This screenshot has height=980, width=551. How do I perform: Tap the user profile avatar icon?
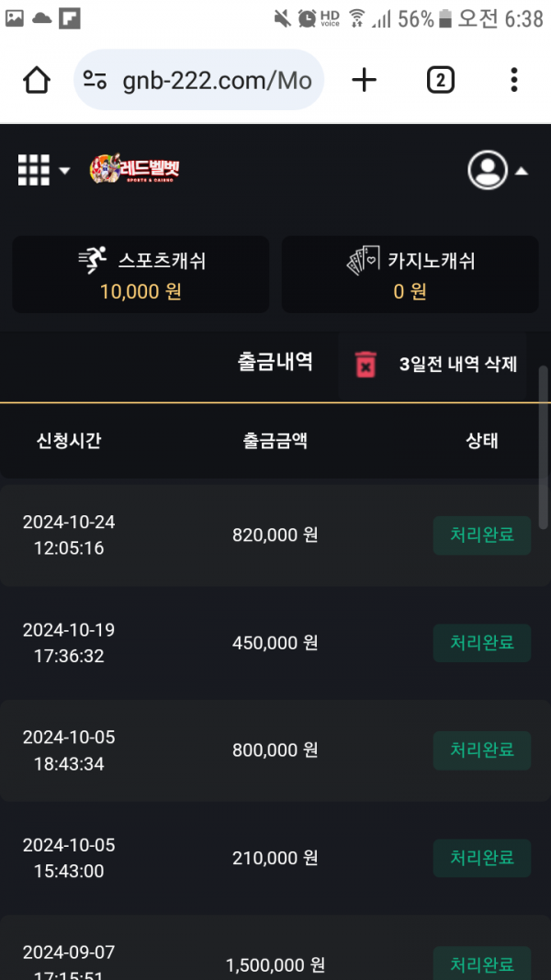pos(488,170)
